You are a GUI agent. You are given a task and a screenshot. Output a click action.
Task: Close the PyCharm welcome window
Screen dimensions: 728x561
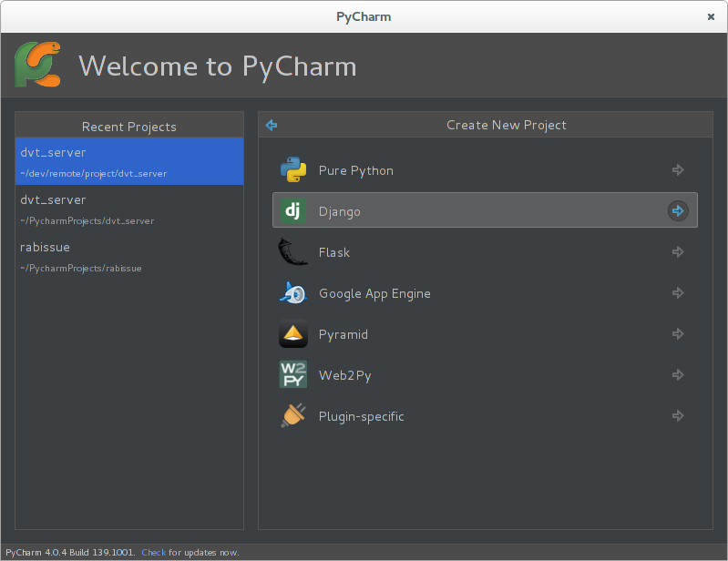pyautogui.click(x=711, y=16)
